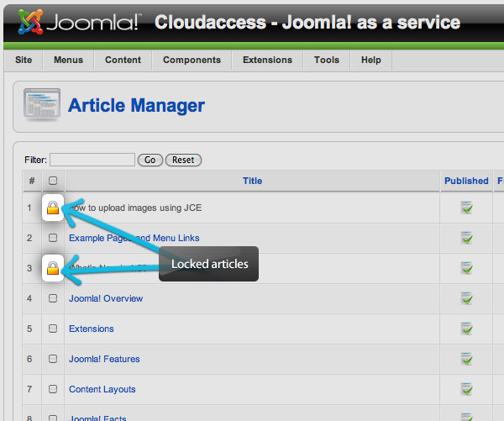This screenshot has width=504, height=421.
Task: Open the Extensions article link
Action: click(x=92, y=329)
